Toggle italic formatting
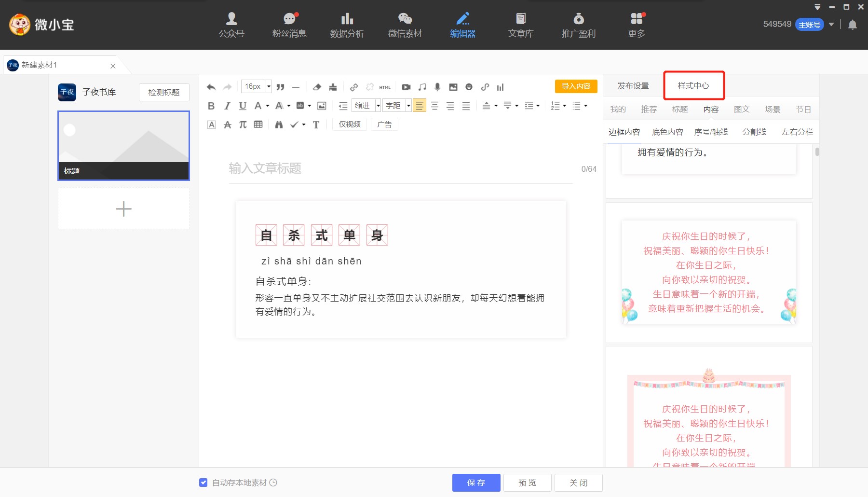 click(227, 106)
